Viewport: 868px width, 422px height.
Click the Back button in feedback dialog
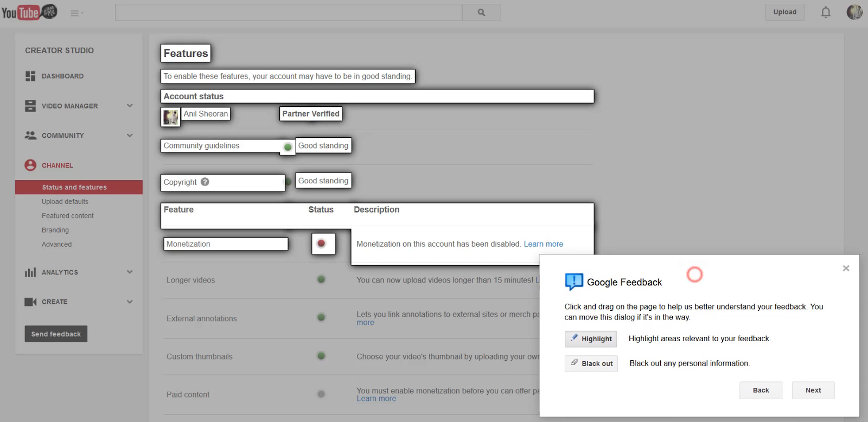(761, 391)
